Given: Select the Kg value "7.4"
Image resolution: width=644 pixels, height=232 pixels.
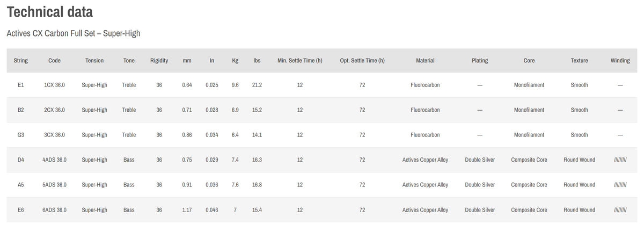Looking at the screenshot, I should click(235, 160).
